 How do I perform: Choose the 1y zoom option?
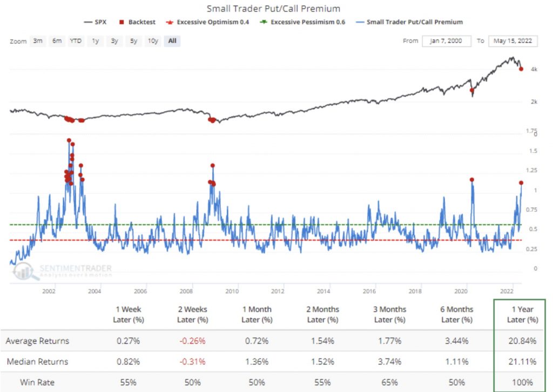[x=96, y=41]
